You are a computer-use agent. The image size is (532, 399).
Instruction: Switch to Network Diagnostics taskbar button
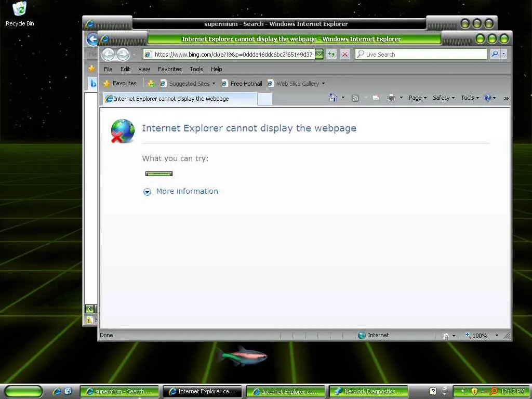(x=368, y=391)
